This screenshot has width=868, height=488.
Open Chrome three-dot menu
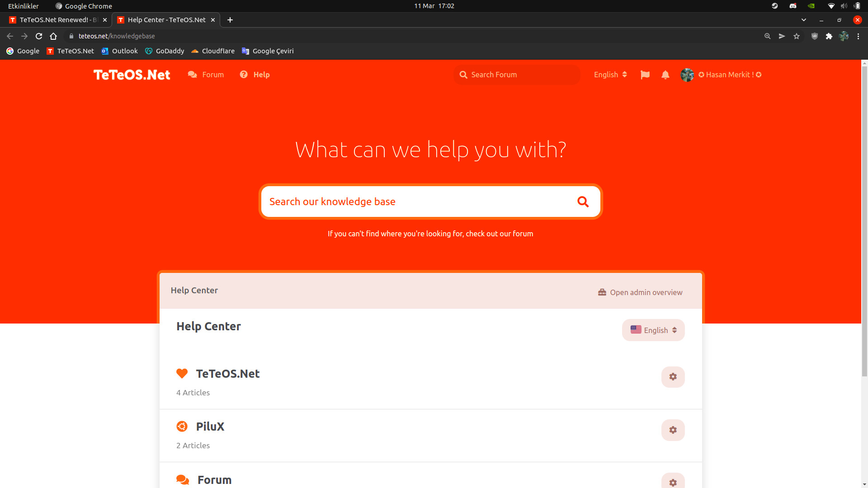[x=858, y=36]
